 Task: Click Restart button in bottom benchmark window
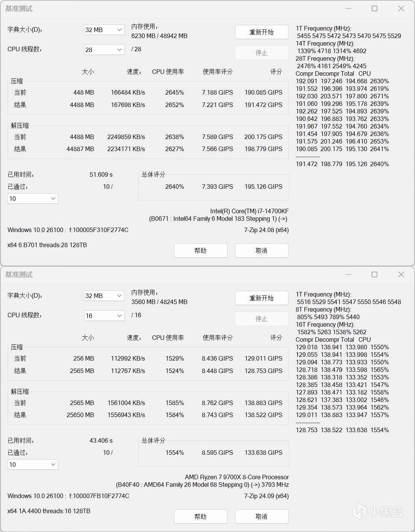(x=262, y=298)
